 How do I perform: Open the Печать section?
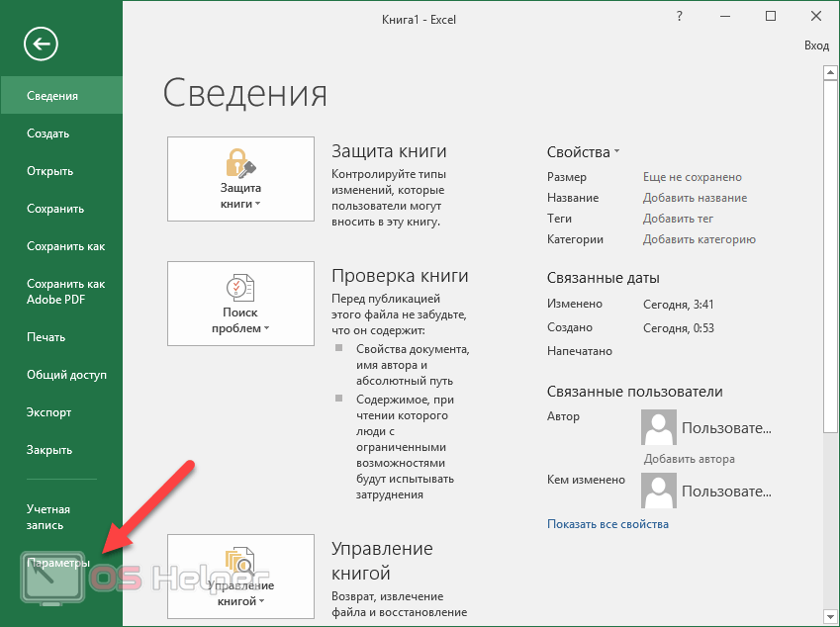click(46, 337)
